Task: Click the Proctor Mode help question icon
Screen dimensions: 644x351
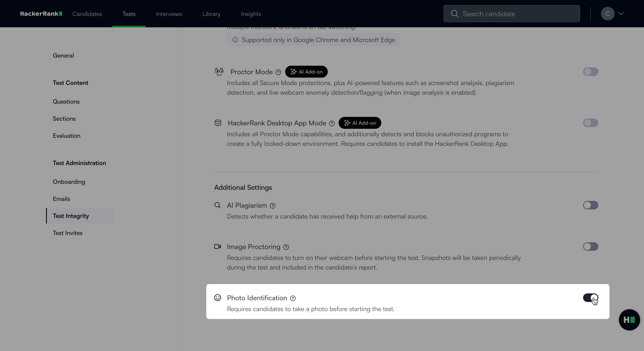Action: point(278,72)
